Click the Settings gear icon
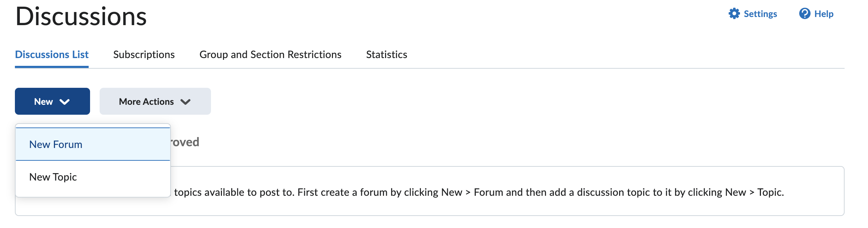868x228 pixels. coord(734,14)
